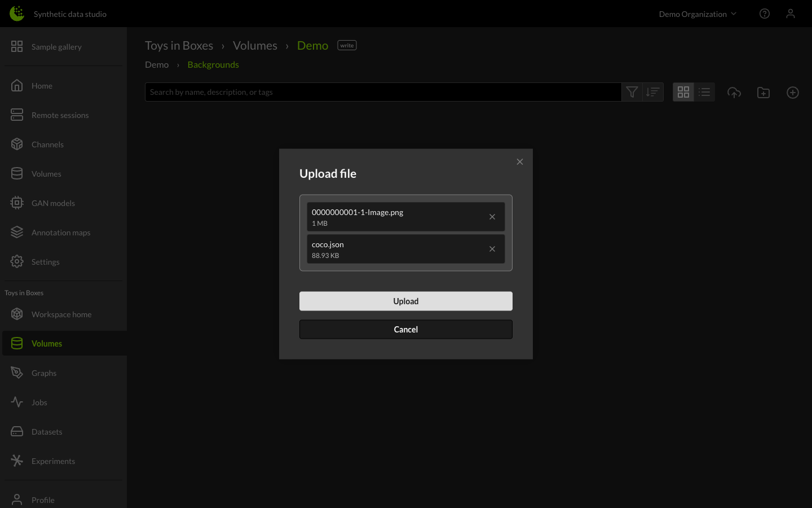Open the Annotation maps section
The height and width of the screenshot is (508, 812).
pos(61,232)
